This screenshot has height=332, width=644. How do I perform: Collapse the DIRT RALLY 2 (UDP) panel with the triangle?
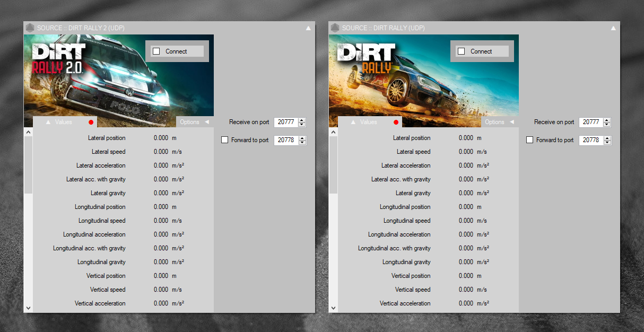pyautogui.click(x=308, y=28)
